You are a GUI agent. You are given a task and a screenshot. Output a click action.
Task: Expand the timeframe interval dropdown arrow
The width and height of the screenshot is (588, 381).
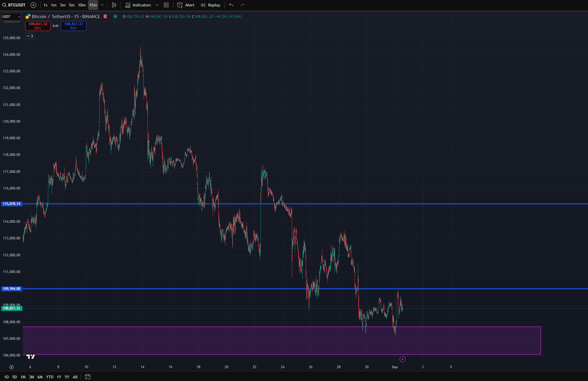102,5
